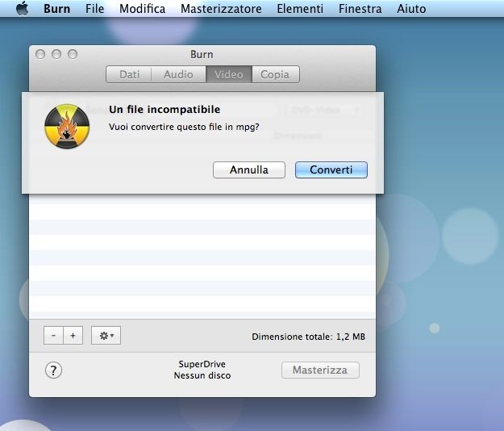The height and width of the screenshot is (431, 504).
Task: Click the SuperDrive Nessun disco status text
Action: (202, 370)
